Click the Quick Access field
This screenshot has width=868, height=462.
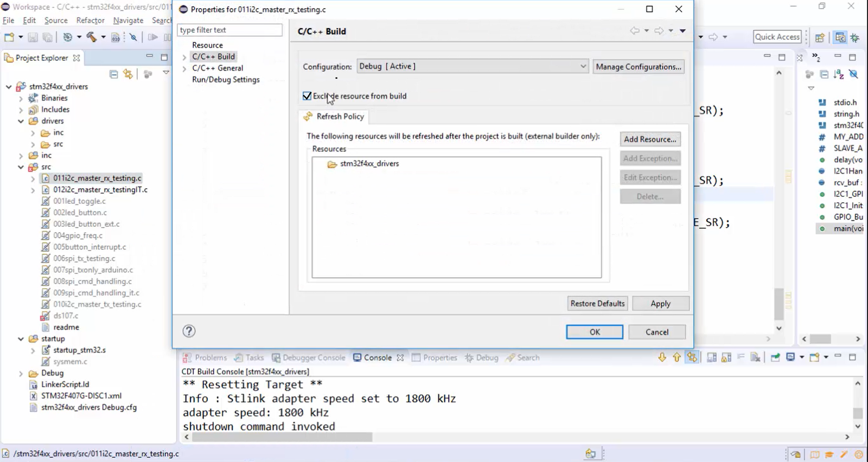click(777, 37)
